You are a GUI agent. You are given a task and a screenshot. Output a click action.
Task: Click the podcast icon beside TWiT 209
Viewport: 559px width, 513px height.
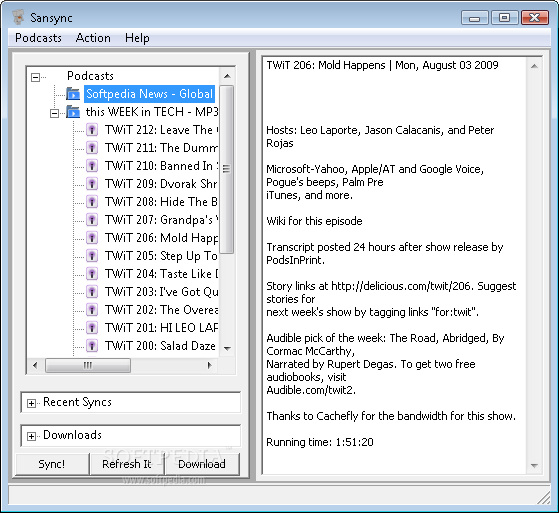pyautogui.click(x=92, y=184)
